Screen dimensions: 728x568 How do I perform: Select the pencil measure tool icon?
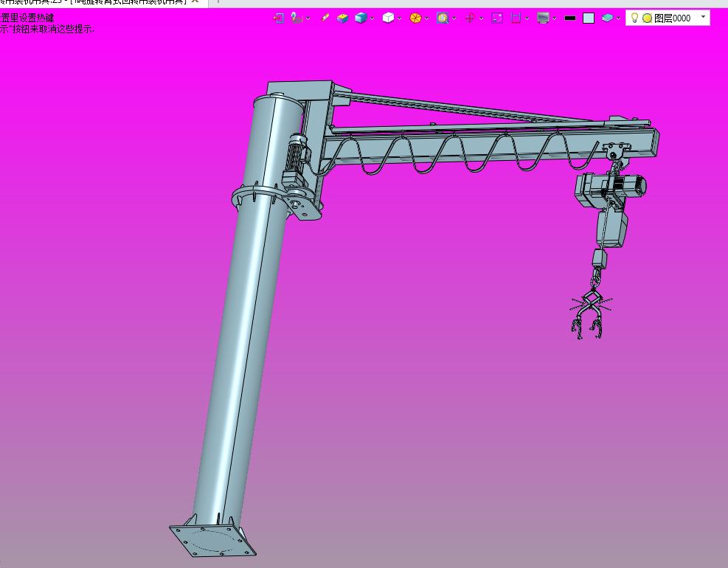coord(325,18)
